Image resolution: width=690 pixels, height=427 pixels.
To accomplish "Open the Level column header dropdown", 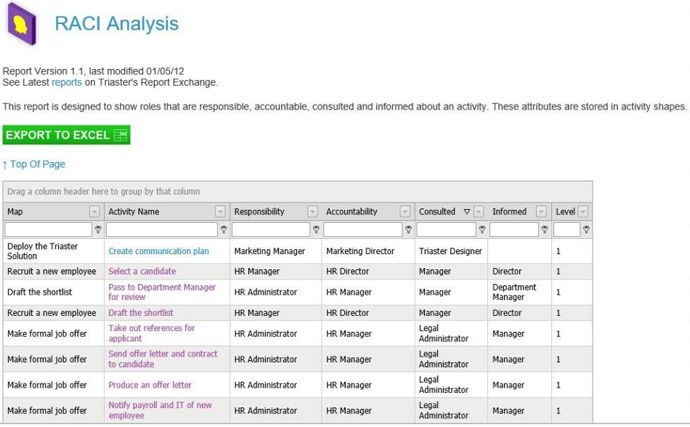I will [583, 212].
